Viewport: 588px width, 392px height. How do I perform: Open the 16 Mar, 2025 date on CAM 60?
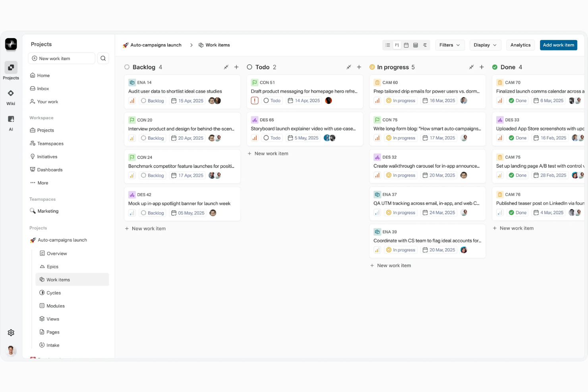pos(439,101)
